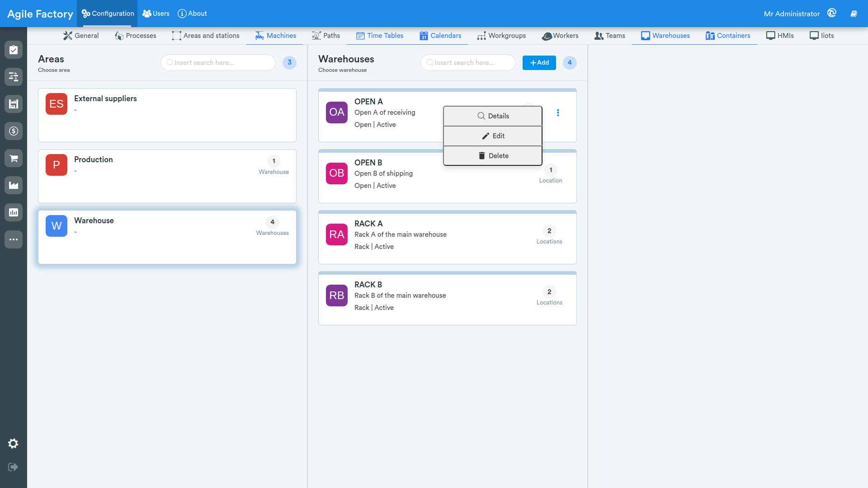Switch to the Paths tab
Screen dimensions: 868x488
[x=326, y=36]
